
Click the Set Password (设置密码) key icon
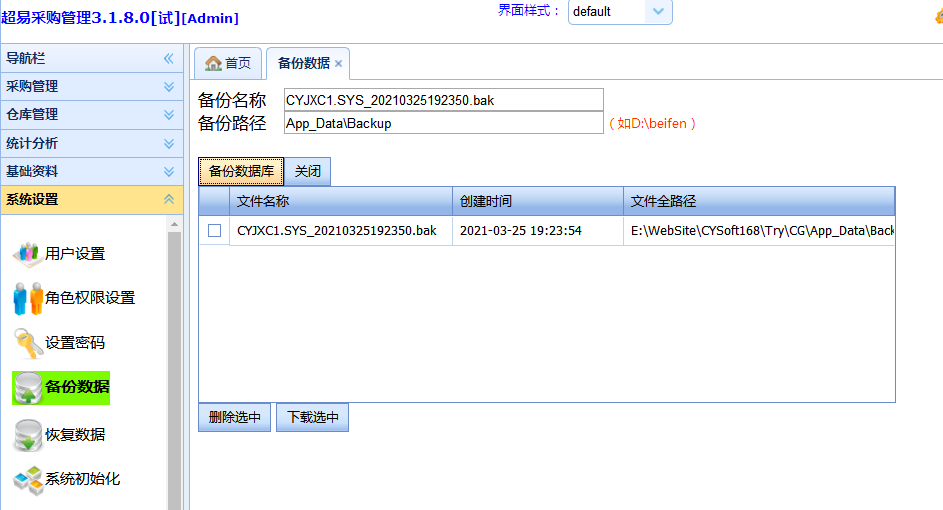[27, 343]
